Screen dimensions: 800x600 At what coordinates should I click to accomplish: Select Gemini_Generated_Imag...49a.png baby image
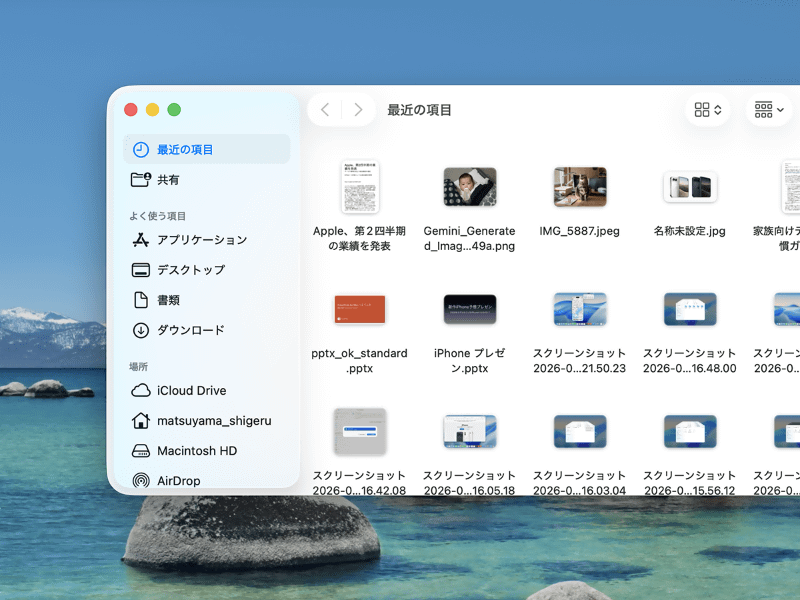(x=470, y=187)
